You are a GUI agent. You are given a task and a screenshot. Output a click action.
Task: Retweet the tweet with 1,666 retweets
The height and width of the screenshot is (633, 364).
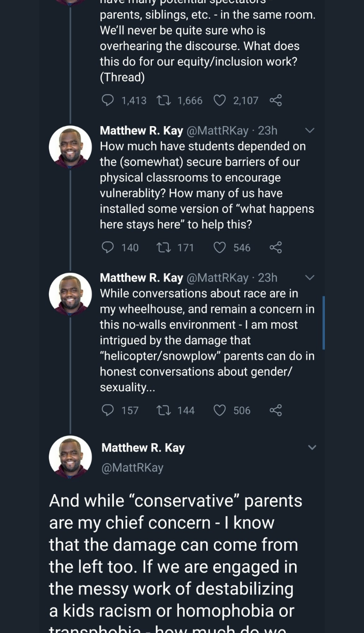[164, 101]
